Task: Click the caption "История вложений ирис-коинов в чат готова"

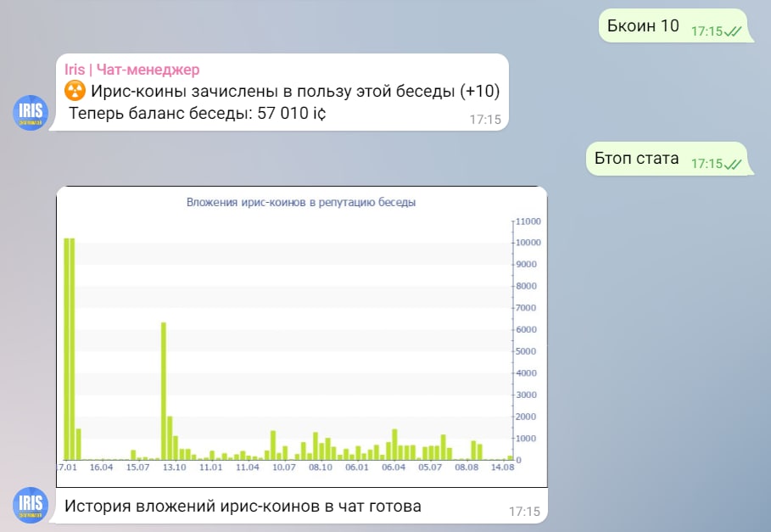Action: (x=243, y=506)
